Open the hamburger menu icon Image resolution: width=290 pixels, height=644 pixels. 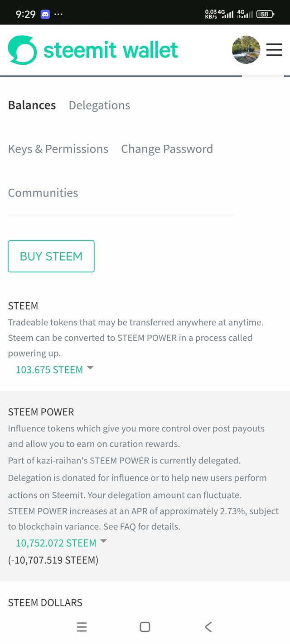[x=274, y=50]
